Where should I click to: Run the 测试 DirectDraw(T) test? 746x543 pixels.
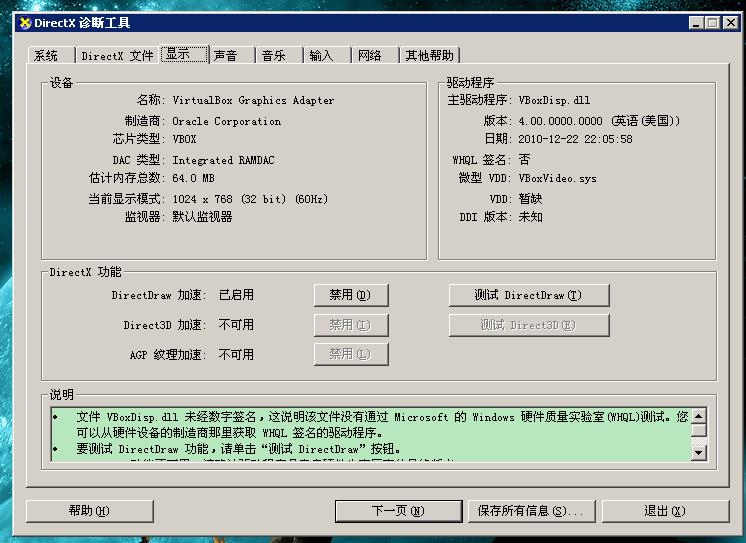pos(529,295)
